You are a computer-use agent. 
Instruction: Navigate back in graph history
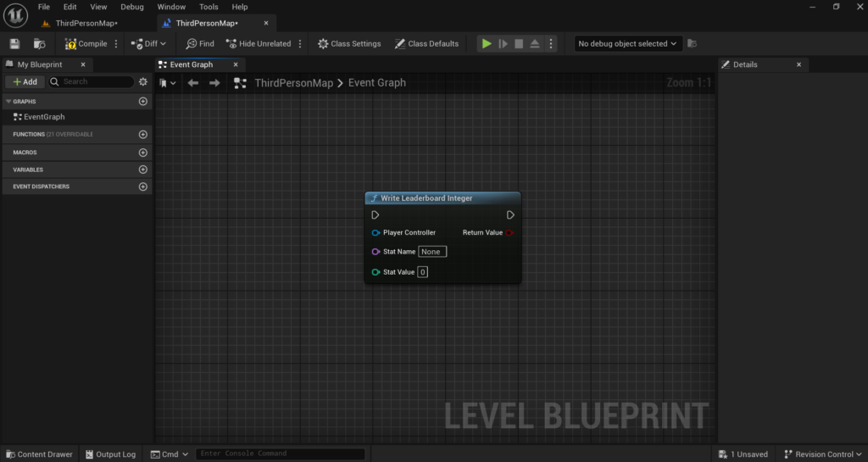[192, 83]
